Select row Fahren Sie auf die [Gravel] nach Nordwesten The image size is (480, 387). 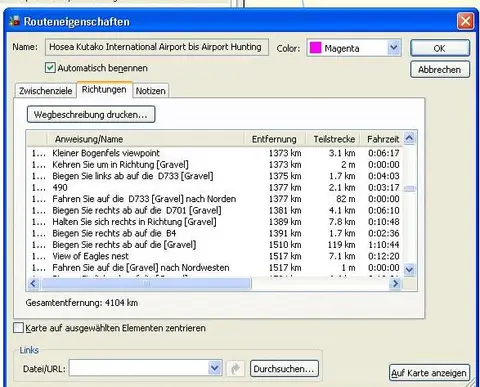pyautogui.click(x=215, y=267)
